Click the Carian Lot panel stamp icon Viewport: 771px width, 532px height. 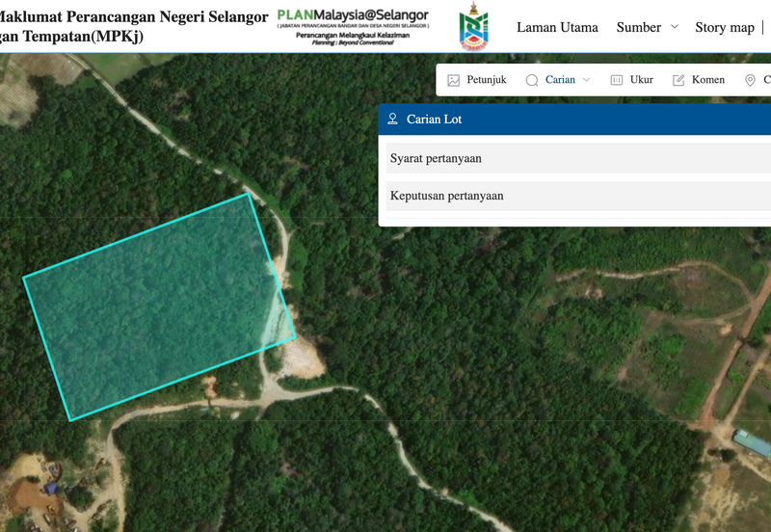click(x=392, y=120)
